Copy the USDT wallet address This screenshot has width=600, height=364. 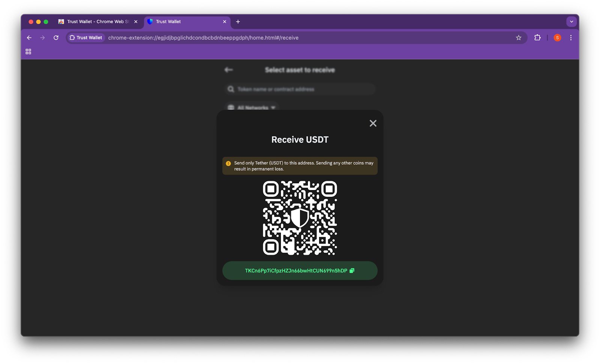click(x=352, y=271)
